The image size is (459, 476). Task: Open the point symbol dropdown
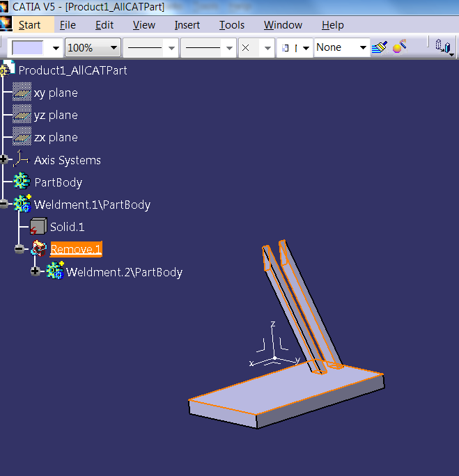pos(257,47)
